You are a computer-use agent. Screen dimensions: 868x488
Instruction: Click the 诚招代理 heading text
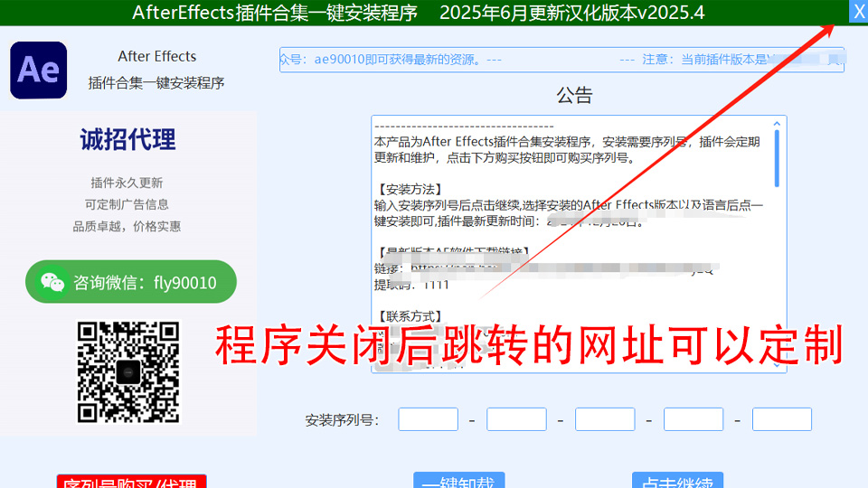point(127,139)
